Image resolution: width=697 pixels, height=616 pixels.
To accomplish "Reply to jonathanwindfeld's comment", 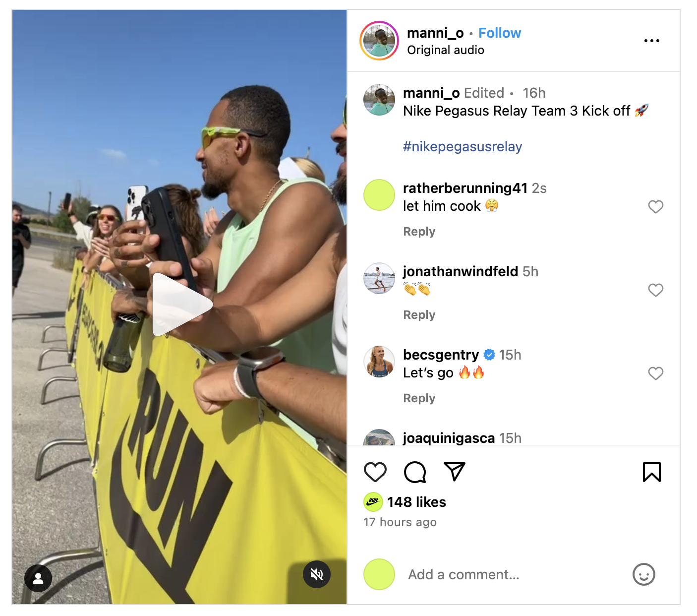I will pos(419,315).
